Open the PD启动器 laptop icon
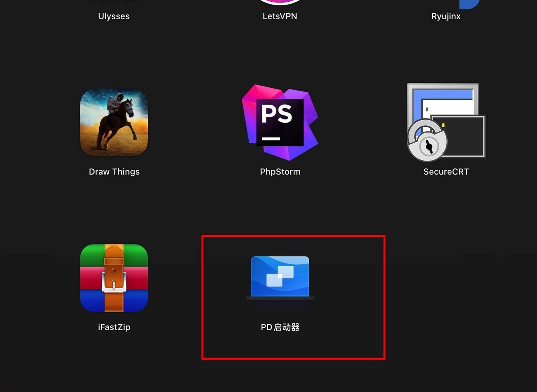The height and width of the screenshot is (392, 537). 280,278
